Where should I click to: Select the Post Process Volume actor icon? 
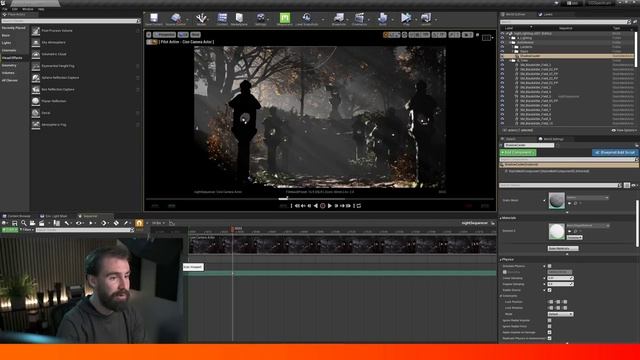click(36, 31)
